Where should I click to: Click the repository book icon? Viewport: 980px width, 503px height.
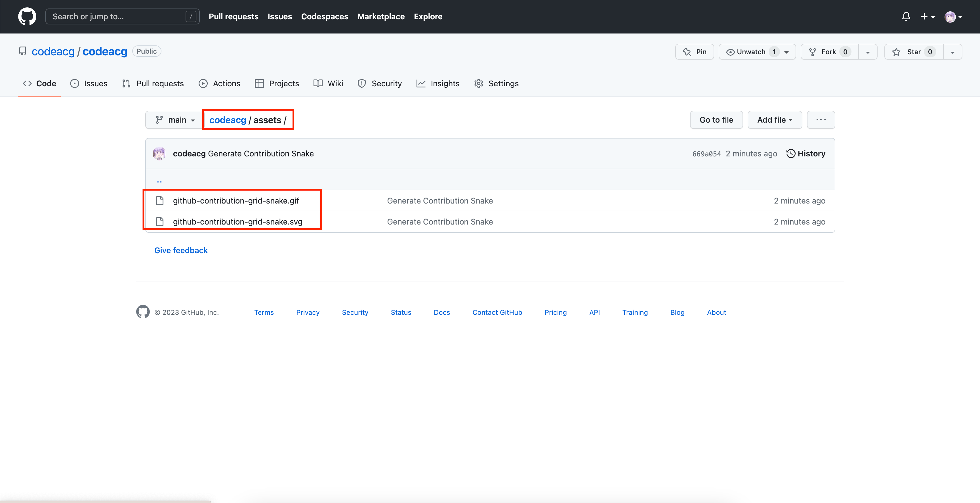(x=23, y=51)
